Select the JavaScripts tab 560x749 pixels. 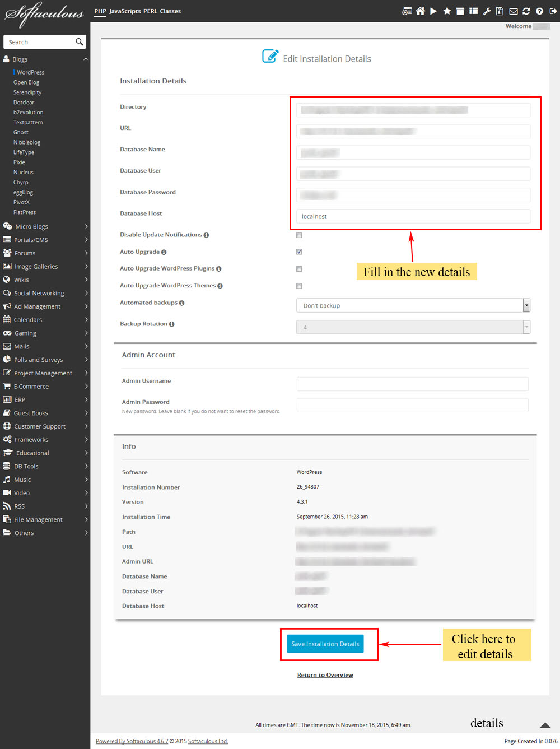pyautogui.click(x=125, y=11)
